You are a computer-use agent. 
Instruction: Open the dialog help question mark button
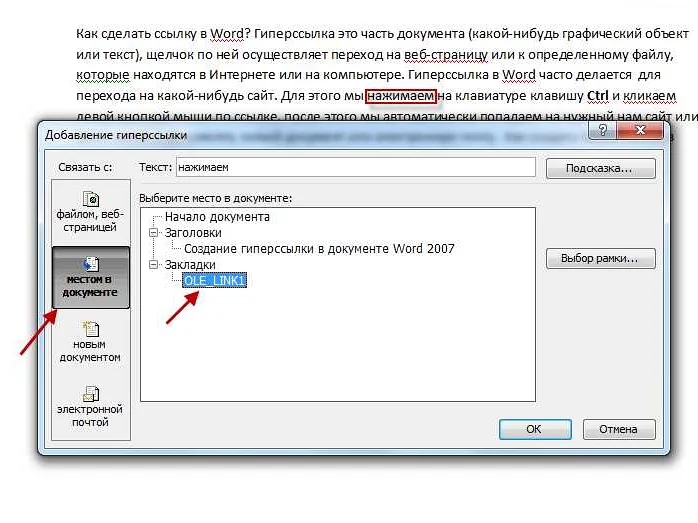coord(602,130)
